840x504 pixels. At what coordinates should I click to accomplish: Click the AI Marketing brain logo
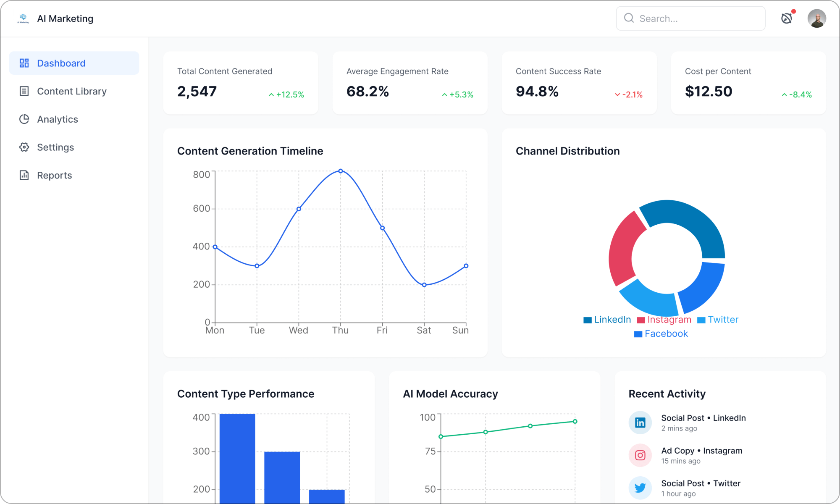click(x=23, y=18)
